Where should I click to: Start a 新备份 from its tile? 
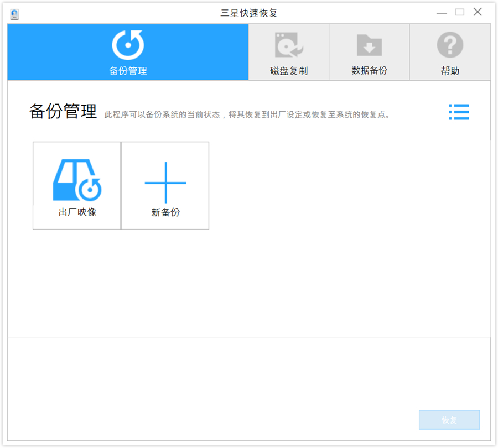pos(164,185)
